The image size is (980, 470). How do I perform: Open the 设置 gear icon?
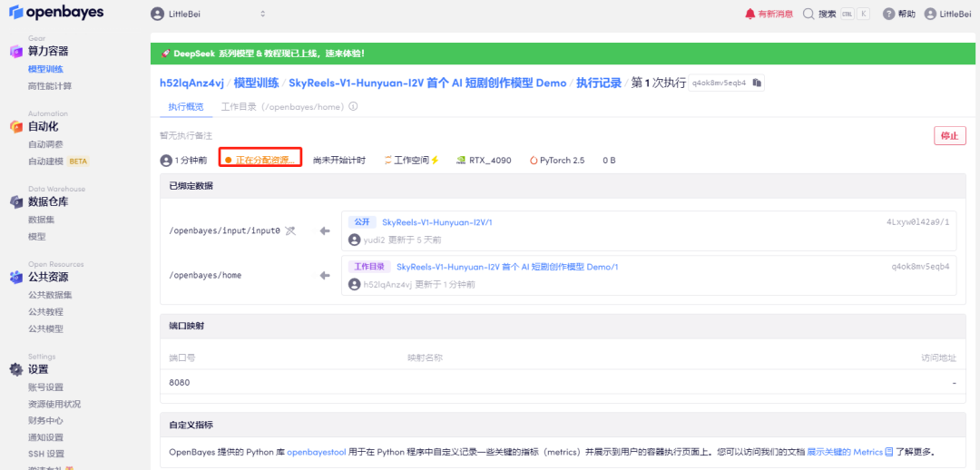click(x=16, y=369)
